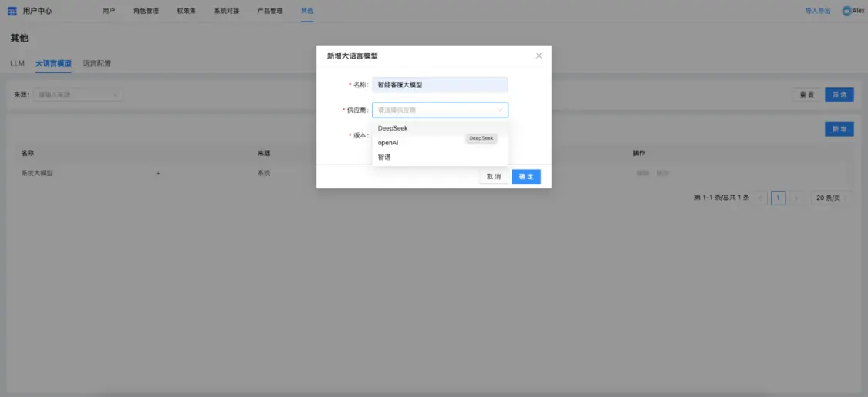Click the plus icon beside 系统大模型
868x397 pixels.
(158, 174)
